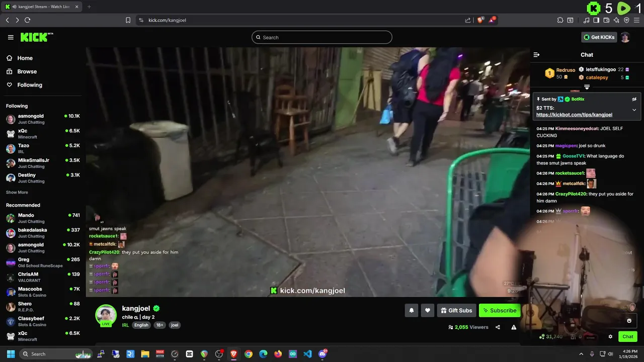Screen dimensions: 644x362
Task: Open Destiny's stream
Action: (43, 178)
